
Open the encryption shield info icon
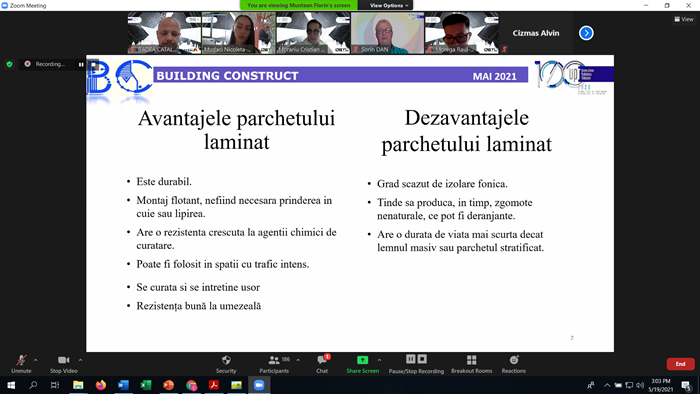(x=9, y=64)
